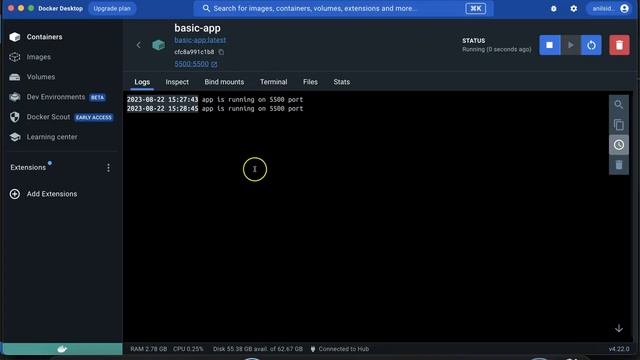Open the Extensions three-dot menu
The width and height of the screenshot is (640, 360).
(x=108, y=168)
